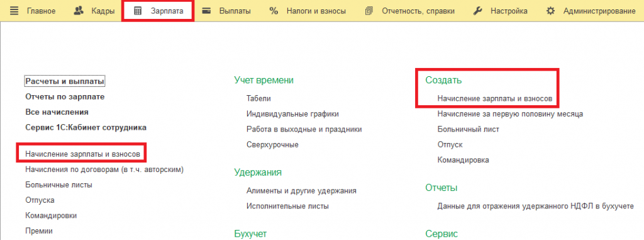Image resolution: width=644 pixels, height=240 pixels.
Task: Click the Удержания heading
Action: (258, 172)
